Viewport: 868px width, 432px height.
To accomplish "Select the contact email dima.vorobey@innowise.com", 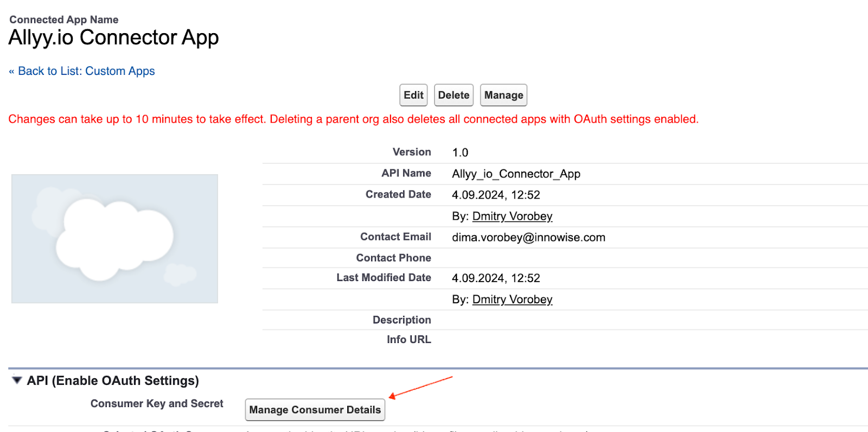I will [529, 237].
